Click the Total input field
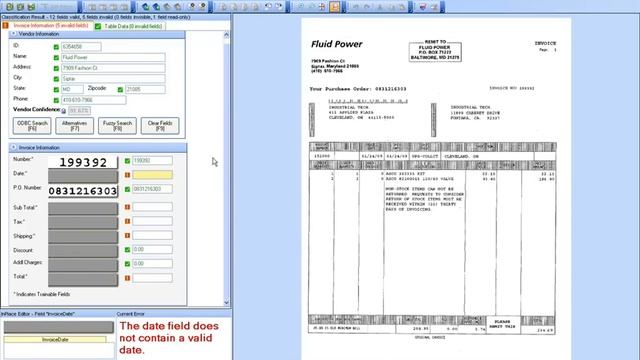This screenshot has height=360, width=640. point(152,278)
